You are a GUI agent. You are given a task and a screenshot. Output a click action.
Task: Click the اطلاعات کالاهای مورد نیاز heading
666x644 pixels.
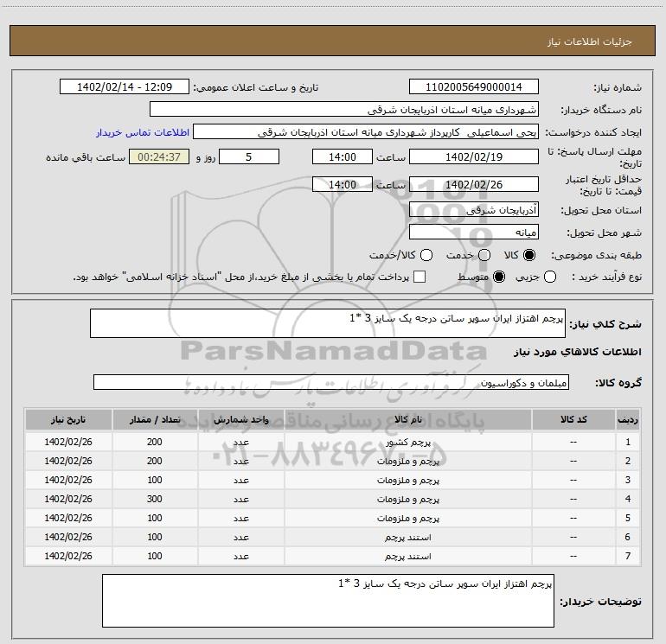[x=578, y=352]
